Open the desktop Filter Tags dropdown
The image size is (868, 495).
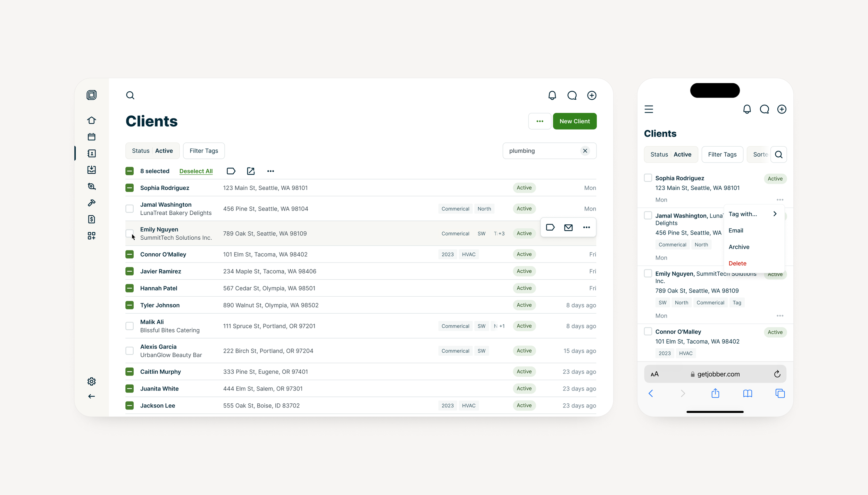[x=204, y=151]
